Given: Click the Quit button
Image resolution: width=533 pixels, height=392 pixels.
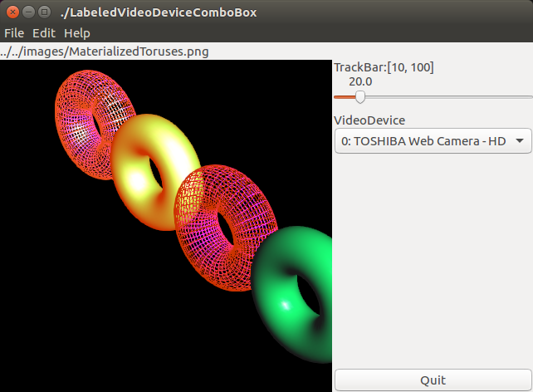Looking at the screenshot, I should coord(433,380).
